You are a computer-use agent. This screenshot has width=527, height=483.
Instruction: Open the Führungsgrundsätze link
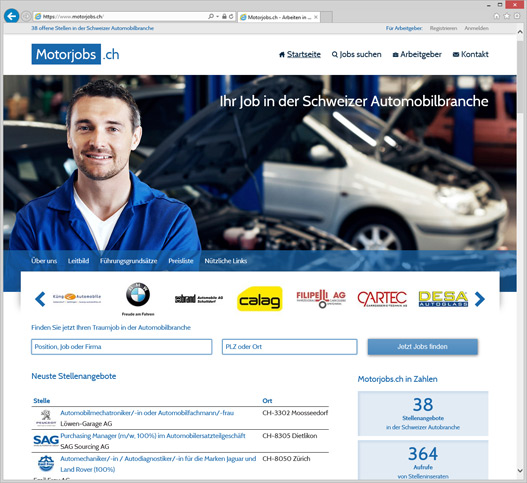coord(128,261)
